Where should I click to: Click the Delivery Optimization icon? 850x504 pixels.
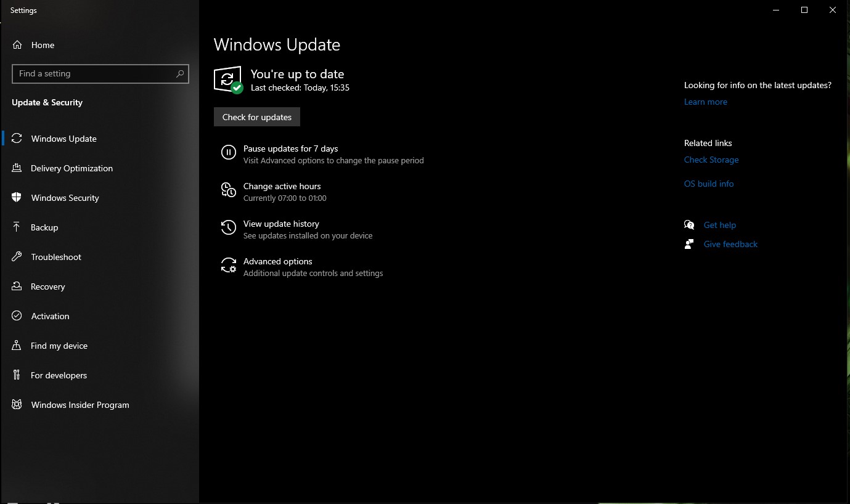[17, 168]
